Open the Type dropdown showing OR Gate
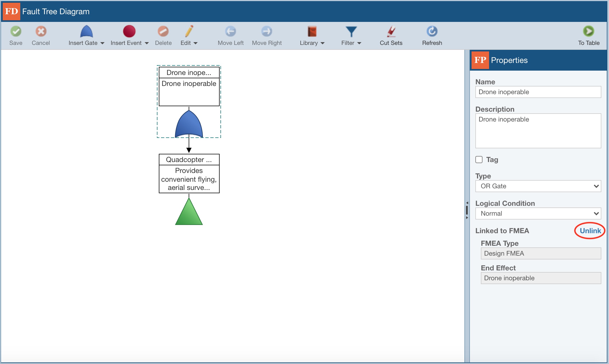 click(x=538, y=186)
